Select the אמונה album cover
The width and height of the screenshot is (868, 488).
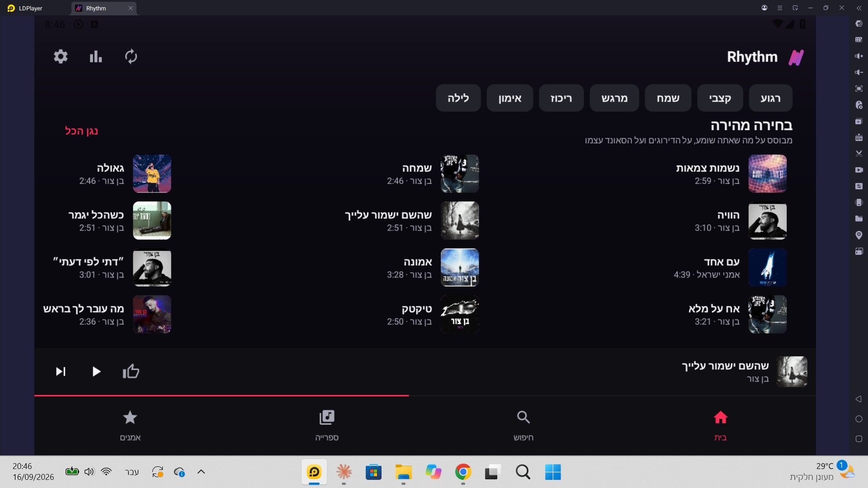[x=460, y=267]
